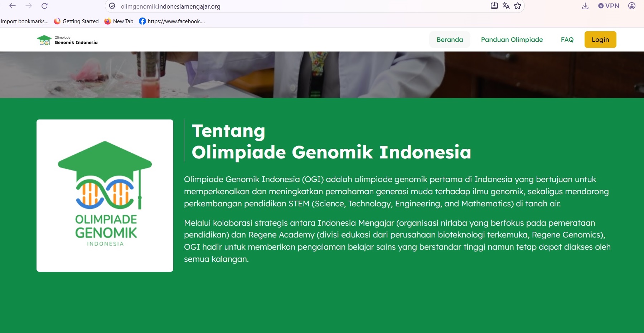Open the account profile icon

click(632, 6)
